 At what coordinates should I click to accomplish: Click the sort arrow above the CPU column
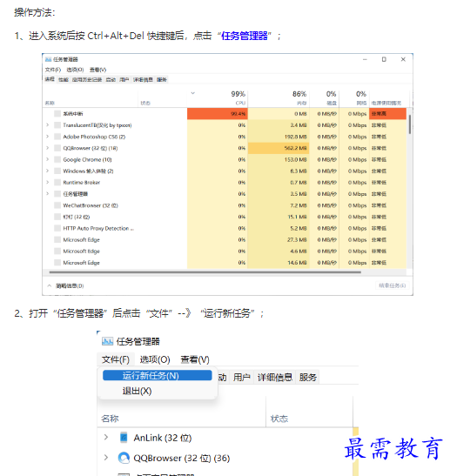[193, 93]
